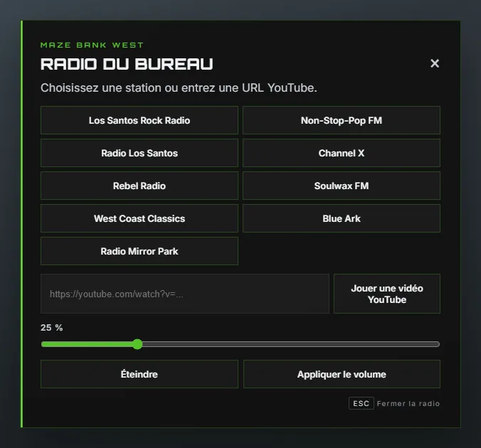Viewport: 481px width, 448px height.
Task: Play West Coast Classics station
Action: tap(139, 218)
